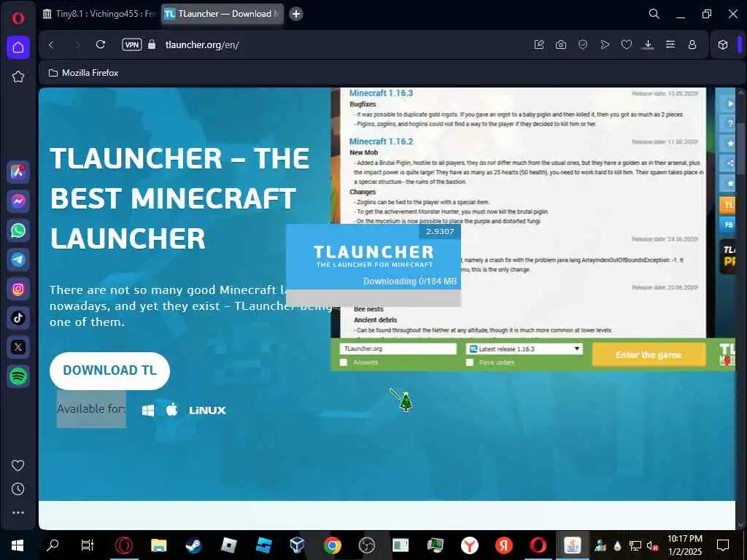Viewport: 747px width, 560px height.
Task: Open the Mozilla Firefox bookmarks folder
Action: 83,73
